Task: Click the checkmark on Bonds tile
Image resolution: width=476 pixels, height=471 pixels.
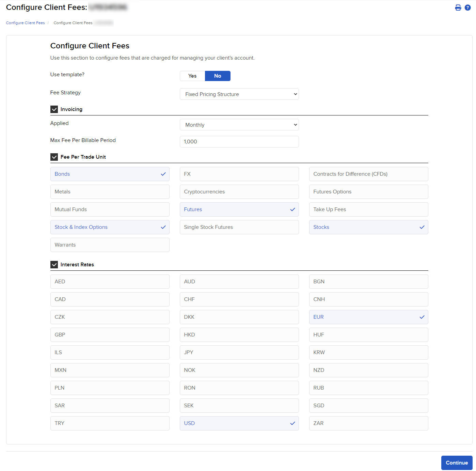Action: tap(163, 174)
